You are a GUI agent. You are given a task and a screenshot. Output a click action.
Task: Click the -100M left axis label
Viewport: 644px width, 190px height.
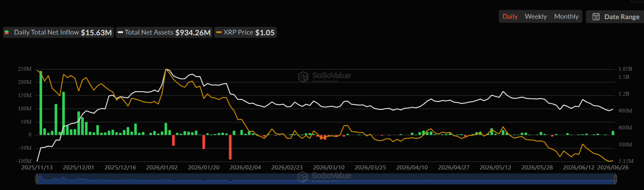(x=24, y=161)
